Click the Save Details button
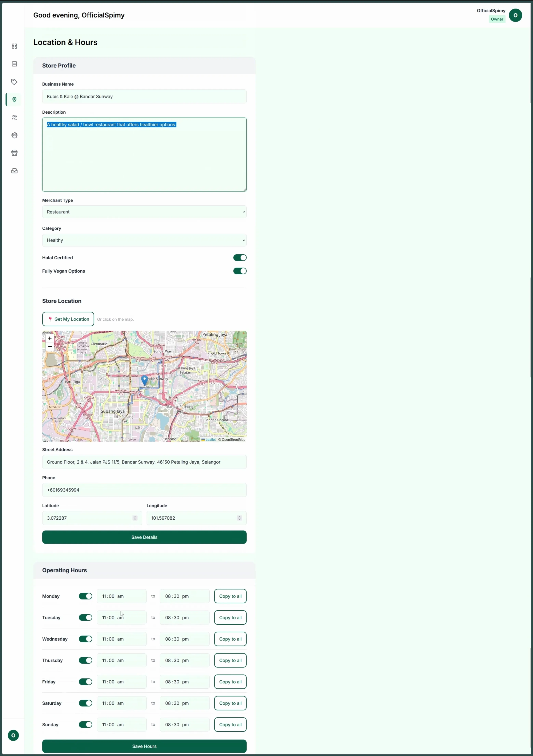This screenshot has height=756, width=533. (x=144, y=537)
